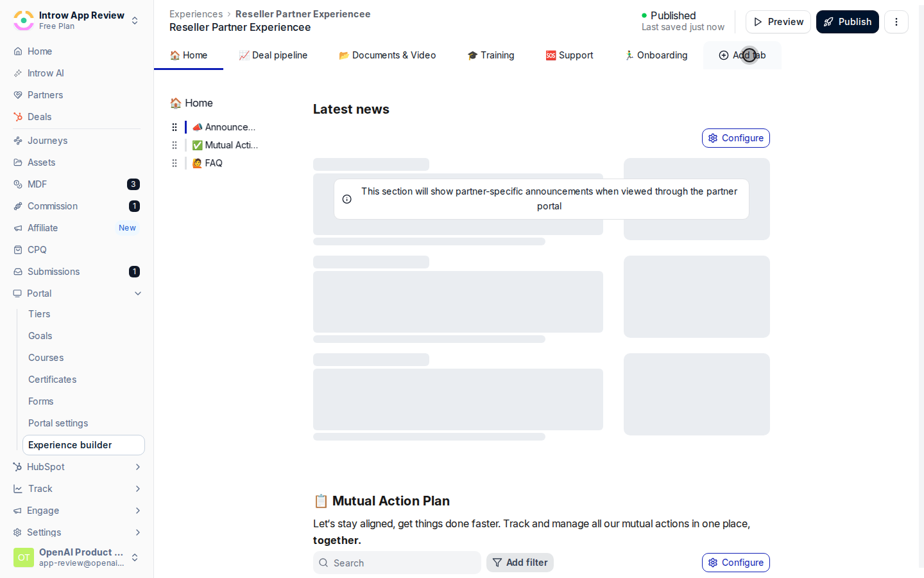
Task: Click the Assets folder icon
Action: pos(18,162)
